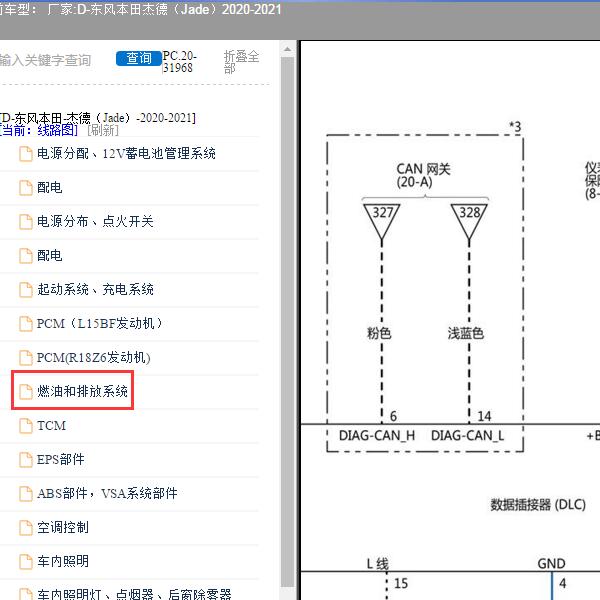This screenshot has height=600, width=600.
Task: Click the vertical scrollbar thumb of the list
Action: [287, 321]
